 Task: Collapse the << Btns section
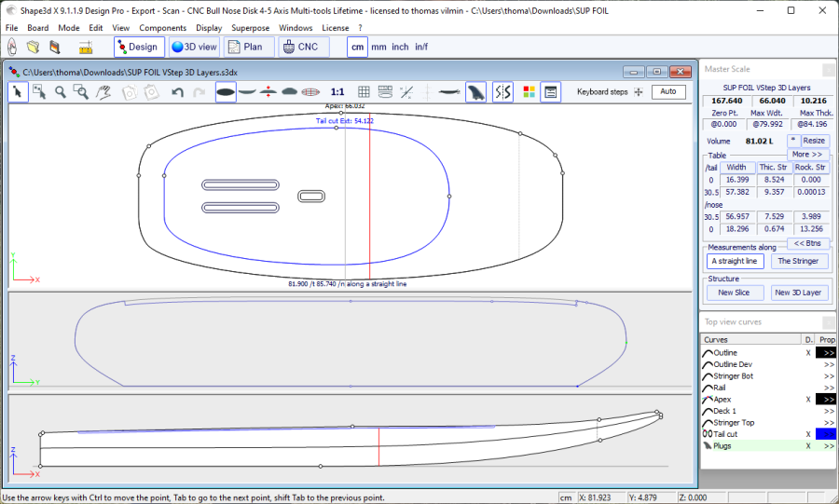click(807, 243)
